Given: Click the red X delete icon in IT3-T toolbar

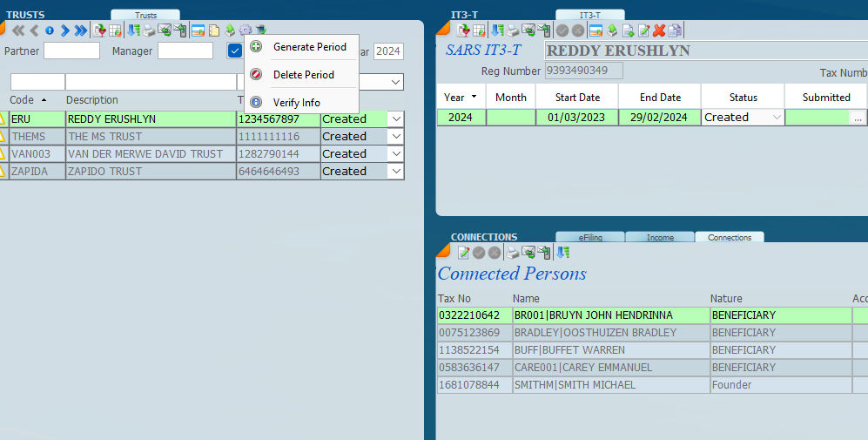Looking at the screenshot, I should point(659,30).
